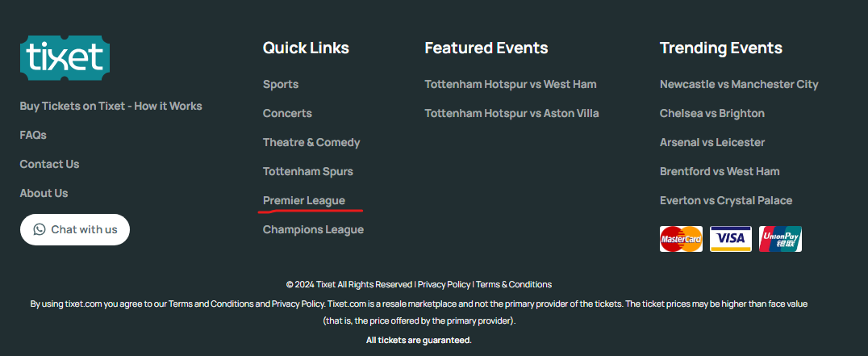The width and height of the screenshot is (868, 356).
Task: Go to the FAQs page
Action: click(33, 135)
